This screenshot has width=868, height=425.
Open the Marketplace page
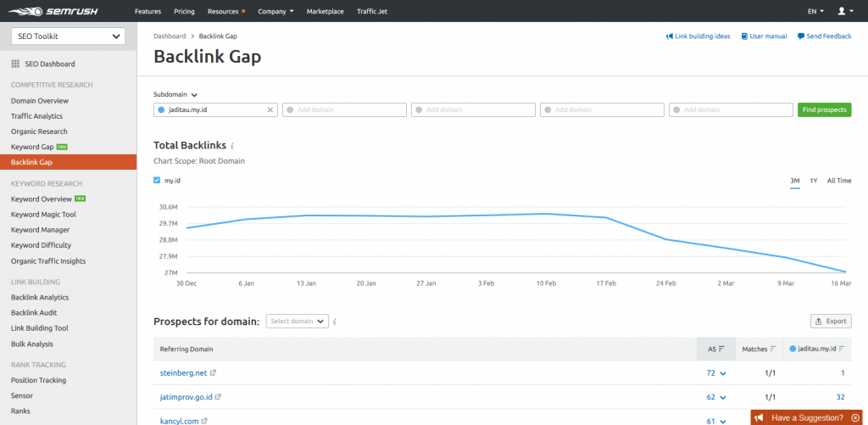325,11
